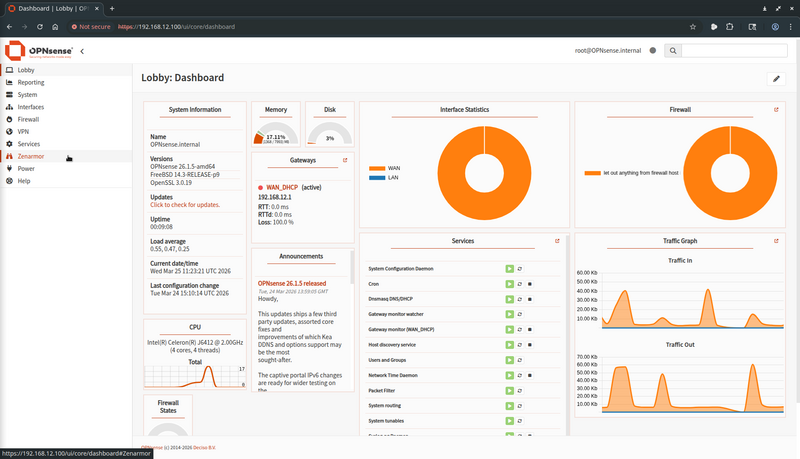800x459 pixels.
Task: Restart the Dnsmasq DNS/DHCP service
Action: point(520,299)
